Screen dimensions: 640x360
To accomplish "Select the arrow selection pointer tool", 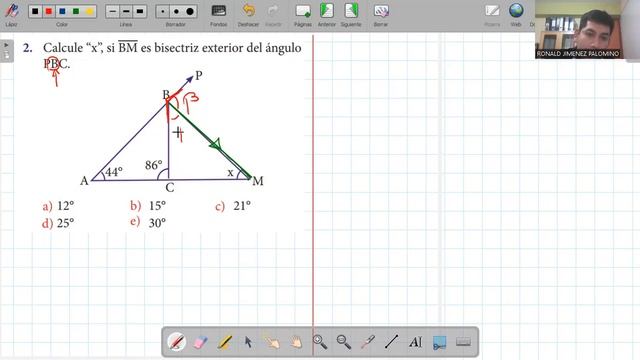I will coord(248,342).
